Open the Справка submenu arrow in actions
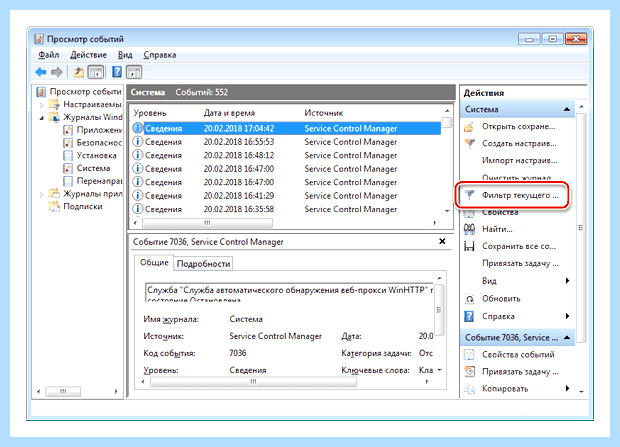 [x=567, y=316]
